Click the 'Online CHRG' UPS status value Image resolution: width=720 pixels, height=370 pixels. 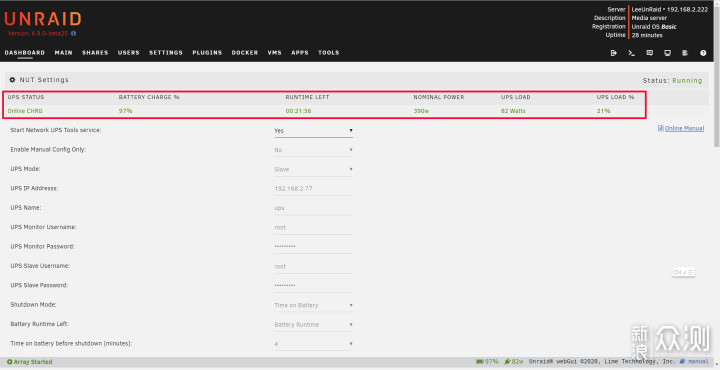(25, 111)
